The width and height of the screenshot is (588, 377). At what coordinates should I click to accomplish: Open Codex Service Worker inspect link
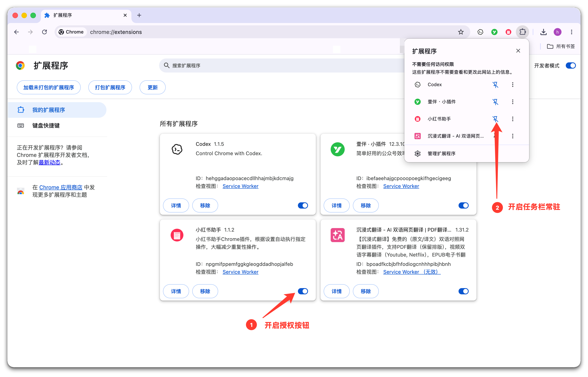240,186
